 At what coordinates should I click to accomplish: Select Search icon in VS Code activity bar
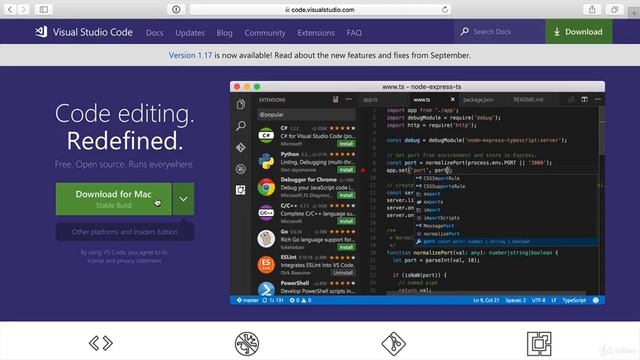[x=241, y=126]
